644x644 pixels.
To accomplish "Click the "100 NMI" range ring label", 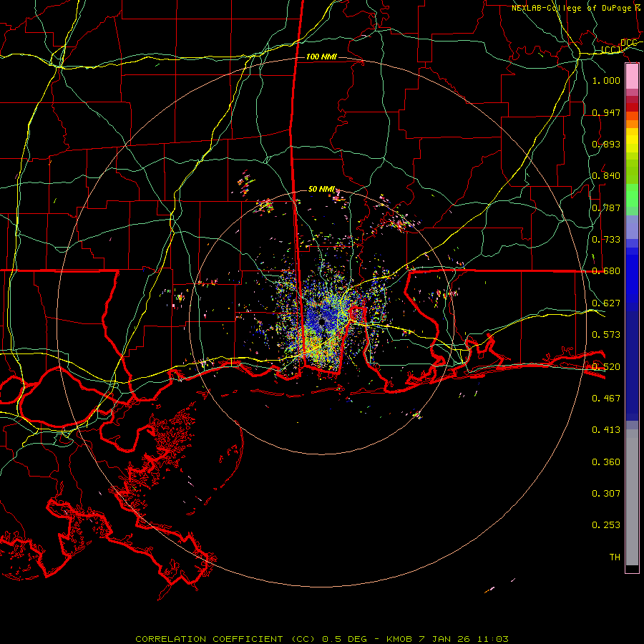I will tap(321, 57).
